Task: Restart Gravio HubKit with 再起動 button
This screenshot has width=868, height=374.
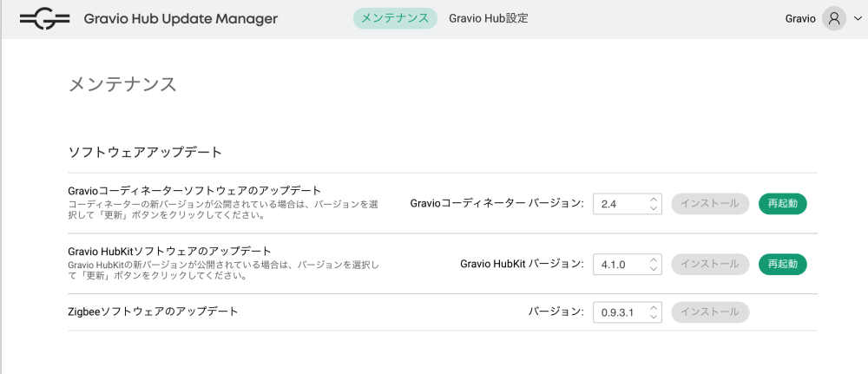Action: click(x=782, y=264)
